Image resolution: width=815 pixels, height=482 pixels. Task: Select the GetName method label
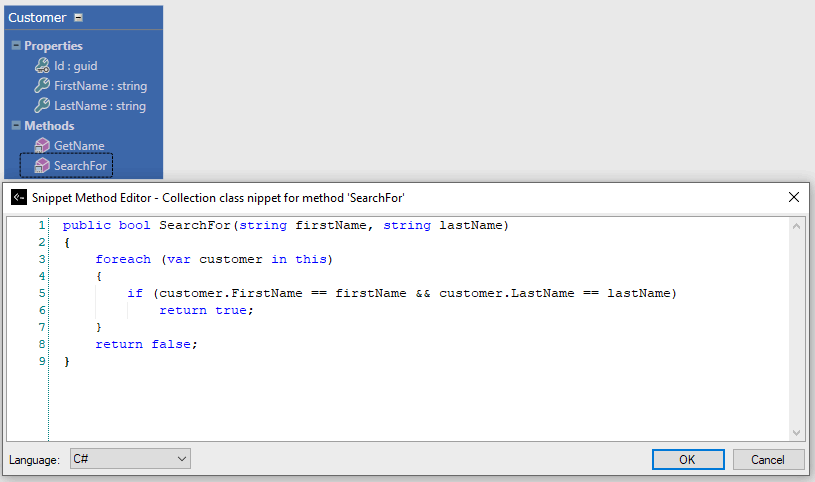(79, 146)
